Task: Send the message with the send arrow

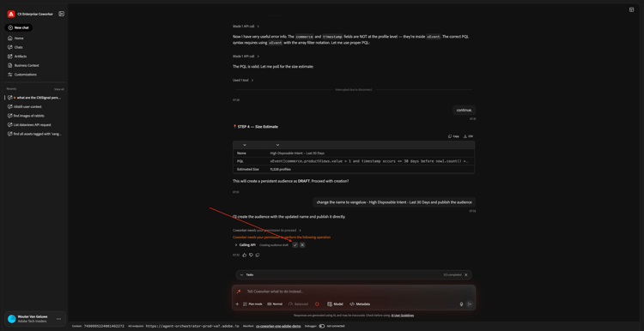Action: tap(470, 304)
